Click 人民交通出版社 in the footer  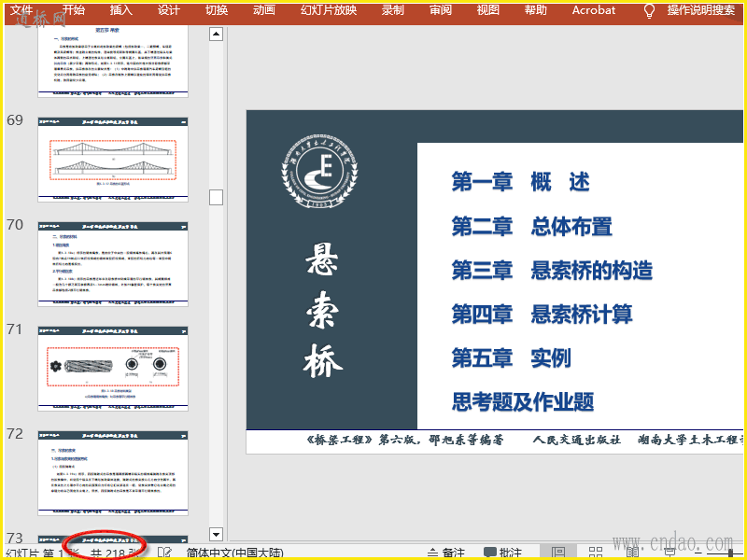coord(576,440)
